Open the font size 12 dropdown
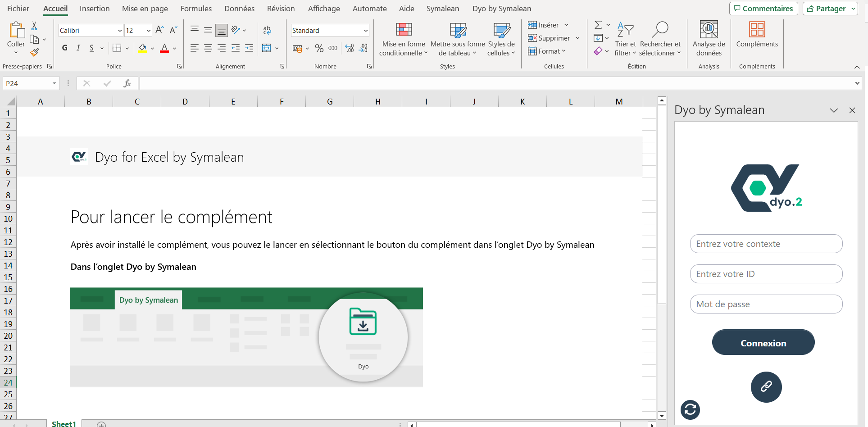This screenshot has width=868, height=427. pos(149,31)
